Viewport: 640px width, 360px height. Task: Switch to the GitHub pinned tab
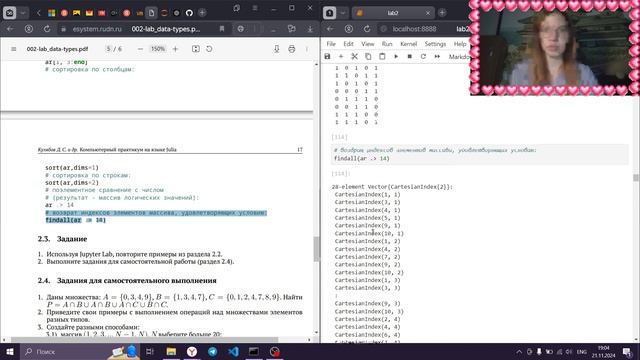tap(189, 13)
